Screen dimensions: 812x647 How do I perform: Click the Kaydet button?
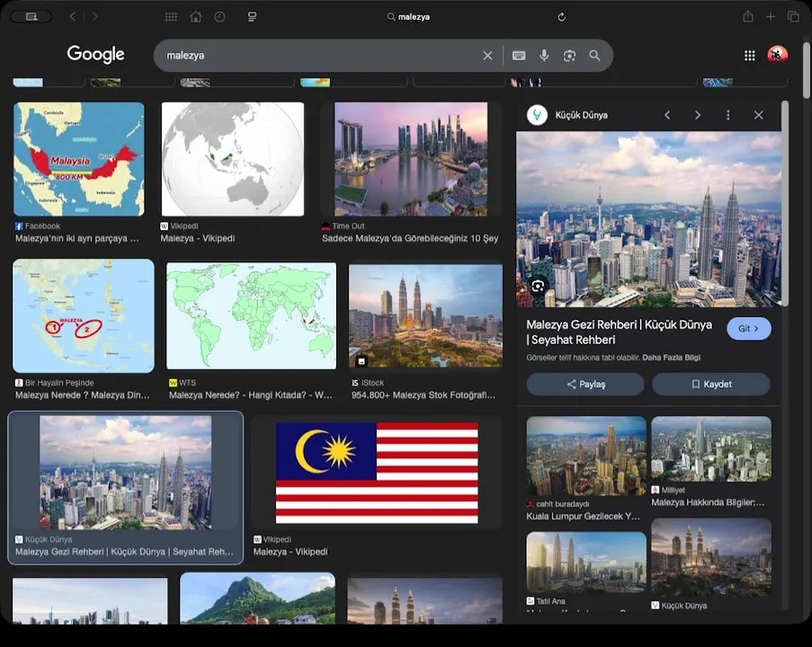coord(711,384)
